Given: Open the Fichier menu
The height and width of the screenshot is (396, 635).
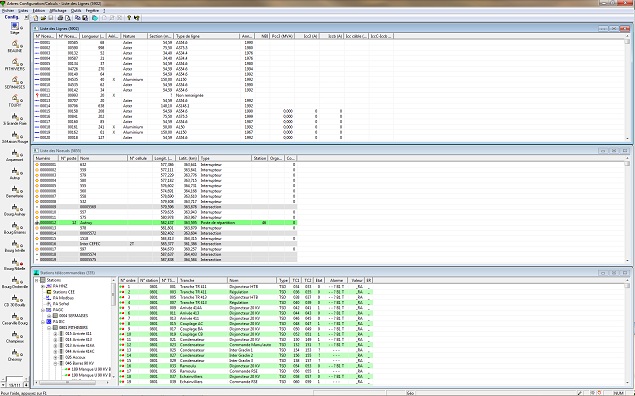Looking at the screenshot, I should tap(8, 11).
